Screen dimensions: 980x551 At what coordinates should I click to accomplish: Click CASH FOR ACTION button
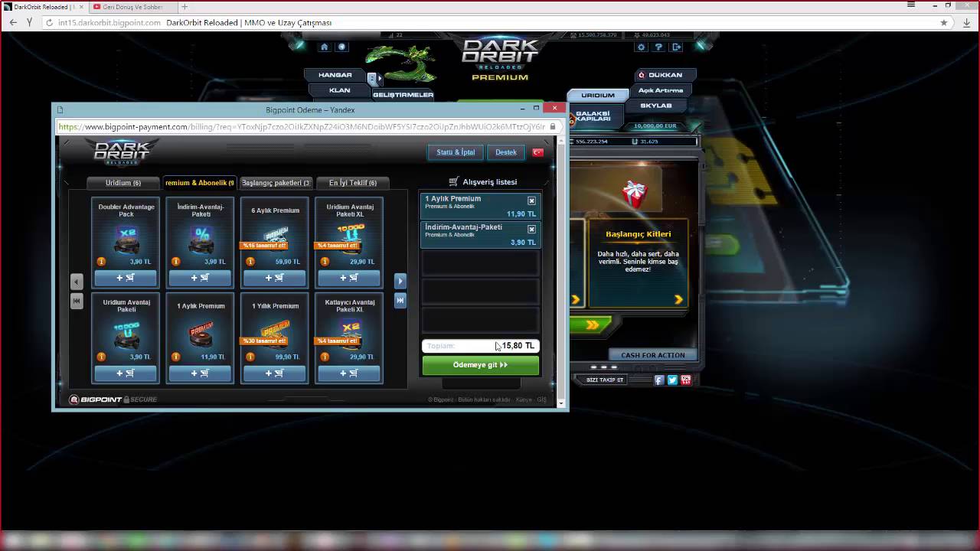[x=653, y=355]
